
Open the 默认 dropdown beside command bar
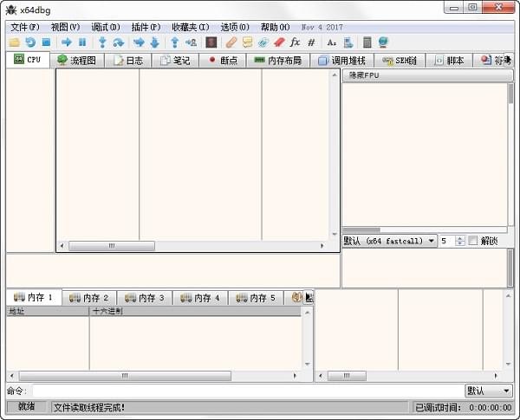pos(488,391)
